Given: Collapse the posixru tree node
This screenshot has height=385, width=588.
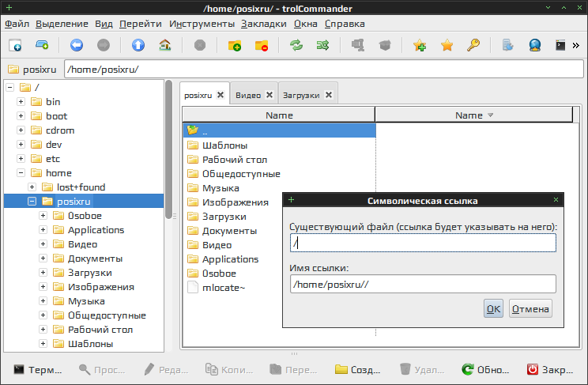Looking at the screenshot, I should (32, 202).
